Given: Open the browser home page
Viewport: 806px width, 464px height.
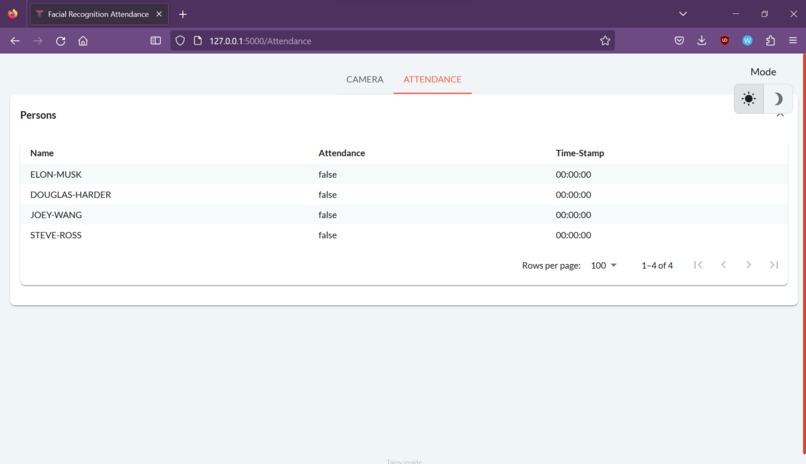Looking at the screenshot, I should click(x=83, y=41).
